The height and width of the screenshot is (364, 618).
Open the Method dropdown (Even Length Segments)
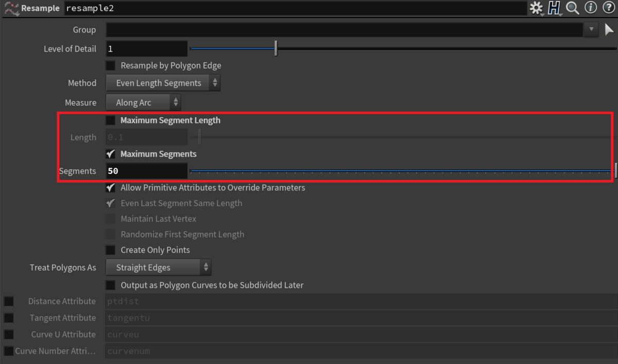[163, 83]
